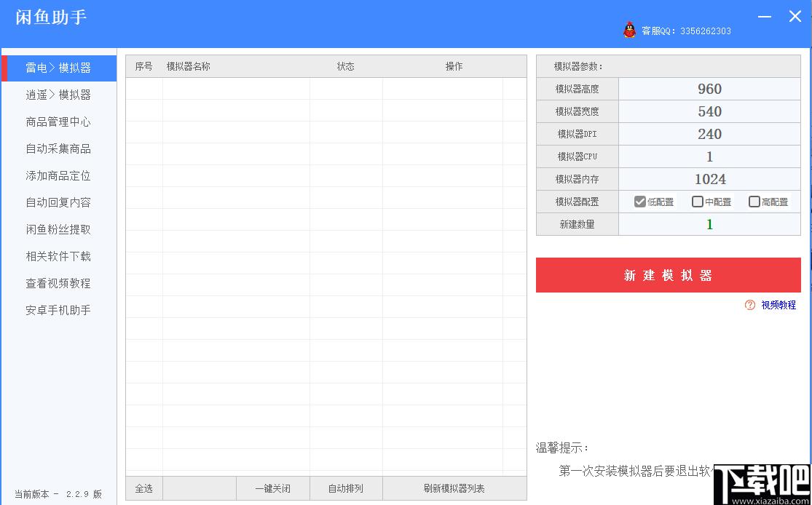The width and height of the screenshot is (812, 505).
Task: Click the 全选 button
Action: (x=144, y=488)
